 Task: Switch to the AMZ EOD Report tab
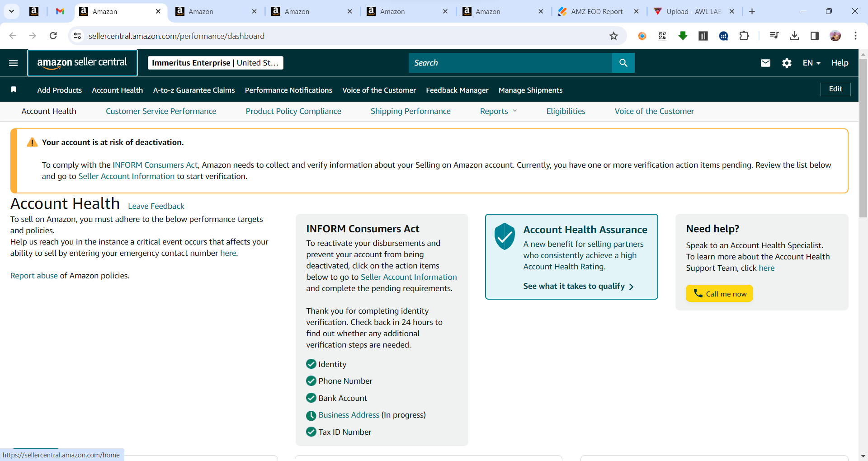[596, 11]
